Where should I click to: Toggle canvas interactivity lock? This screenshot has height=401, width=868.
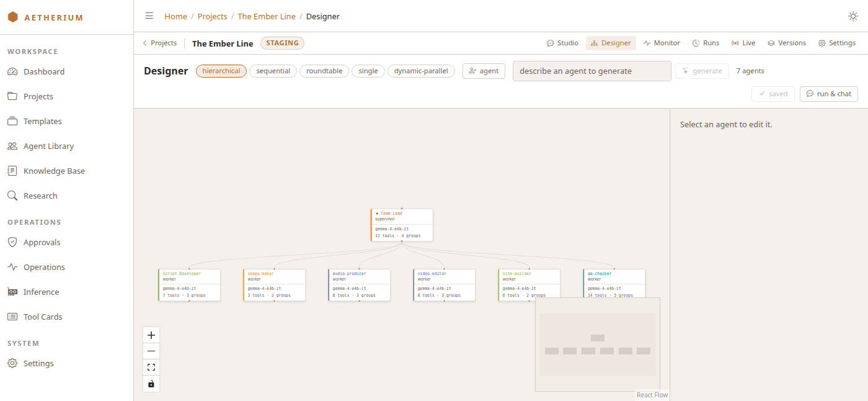pos(151,384)
